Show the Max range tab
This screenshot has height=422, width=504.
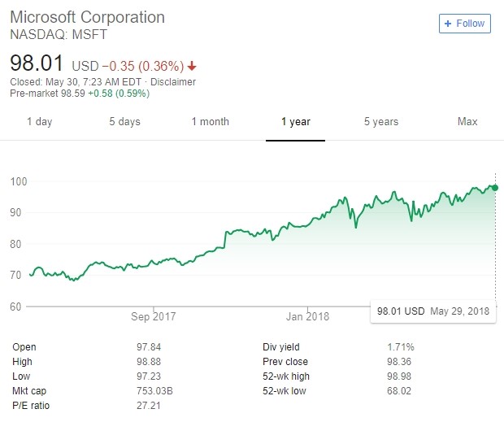tap(467, 122)
